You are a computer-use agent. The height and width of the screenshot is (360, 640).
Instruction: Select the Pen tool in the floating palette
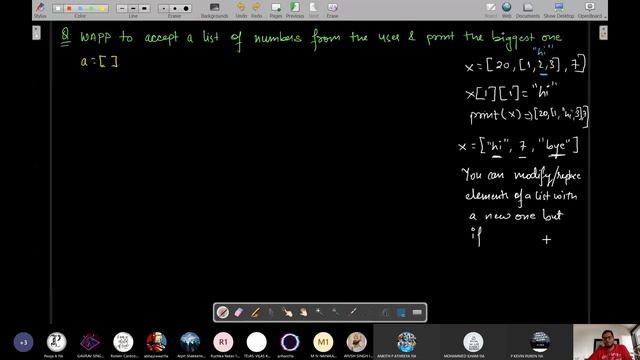[x=223, y=313]
